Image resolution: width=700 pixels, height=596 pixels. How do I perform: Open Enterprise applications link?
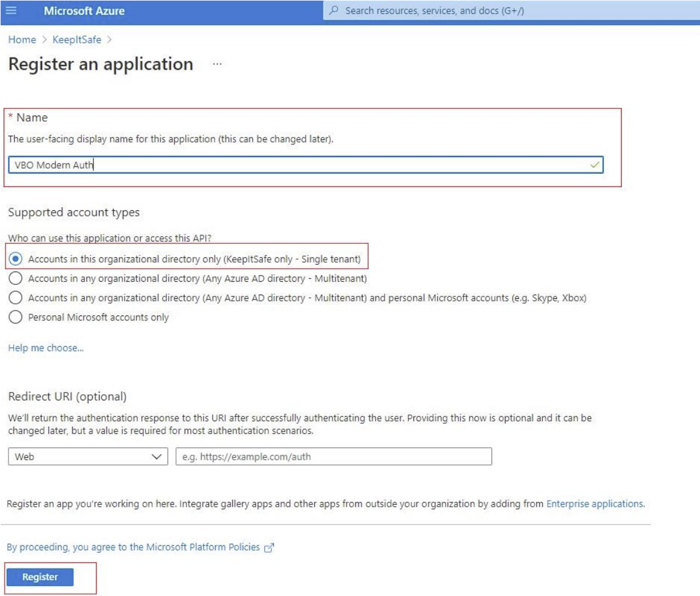595,504
